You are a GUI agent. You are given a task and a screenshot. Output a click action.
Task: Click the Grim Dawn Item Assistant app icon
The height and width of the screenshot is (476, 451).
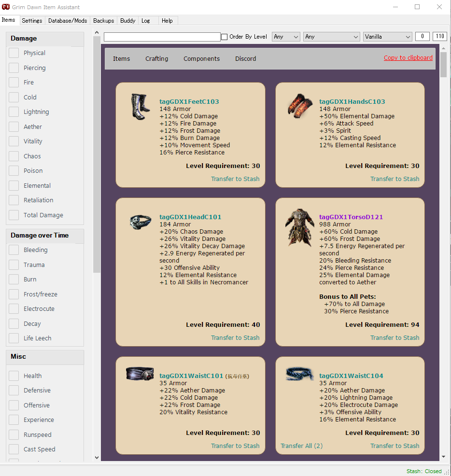(6, 7)
